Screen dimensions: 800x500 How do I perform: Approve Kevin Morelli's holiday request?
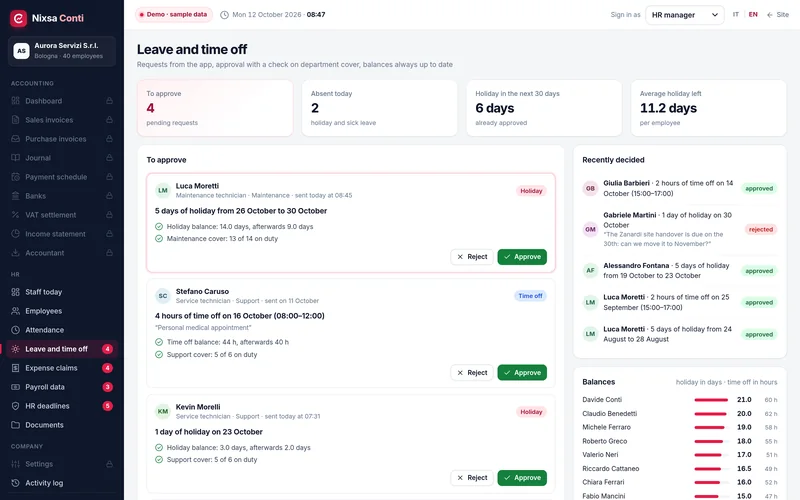(522, 478)
